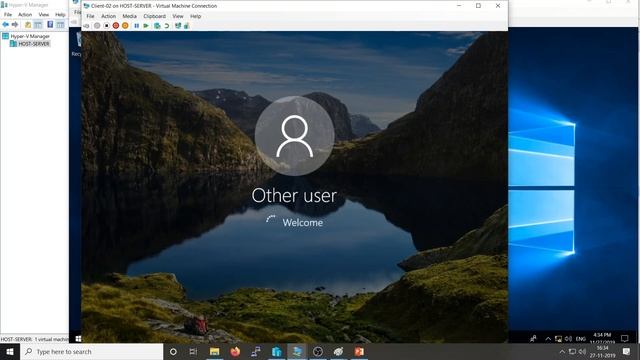Open File menu in Hyper-V Manager
Viewport: 640px width, 360px height.
pos(8,15)
